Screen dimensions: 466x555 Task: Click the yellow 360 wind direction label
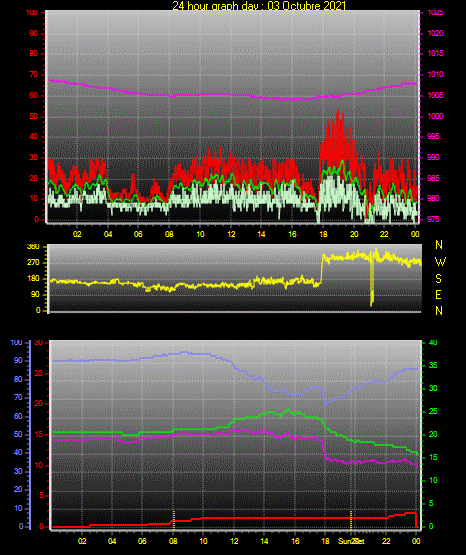coord(33,247)
